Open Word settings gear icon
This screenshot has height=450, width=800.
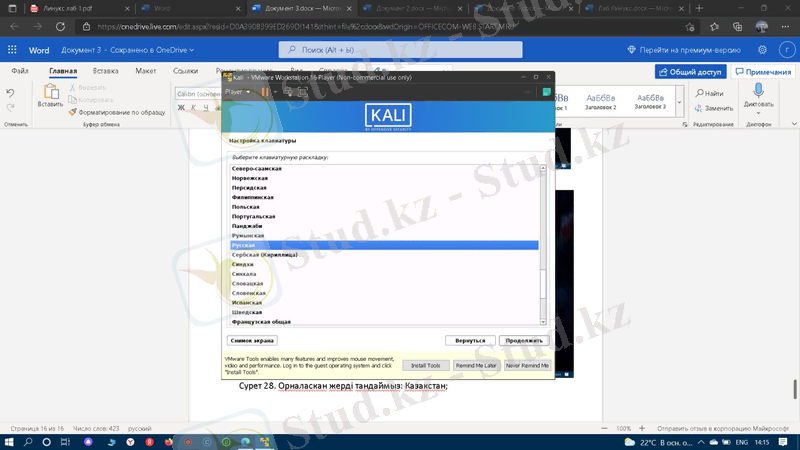762,49
